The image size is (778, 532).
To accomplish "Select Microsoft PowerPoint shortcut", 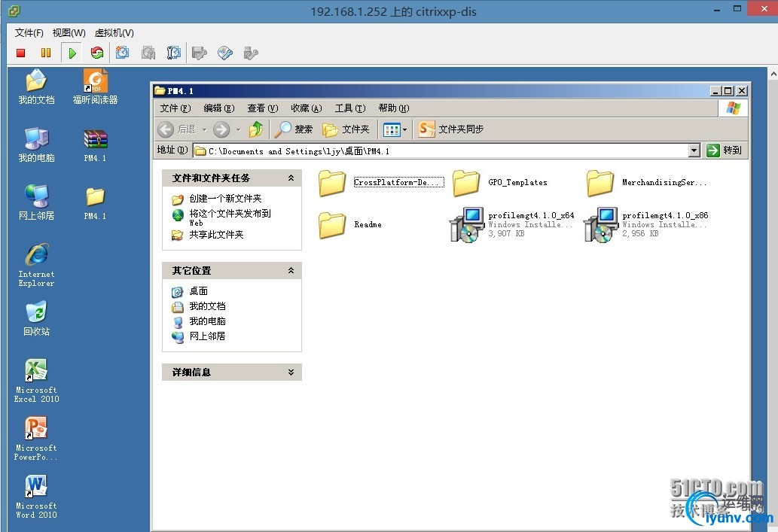I will (x=36, y=439).
